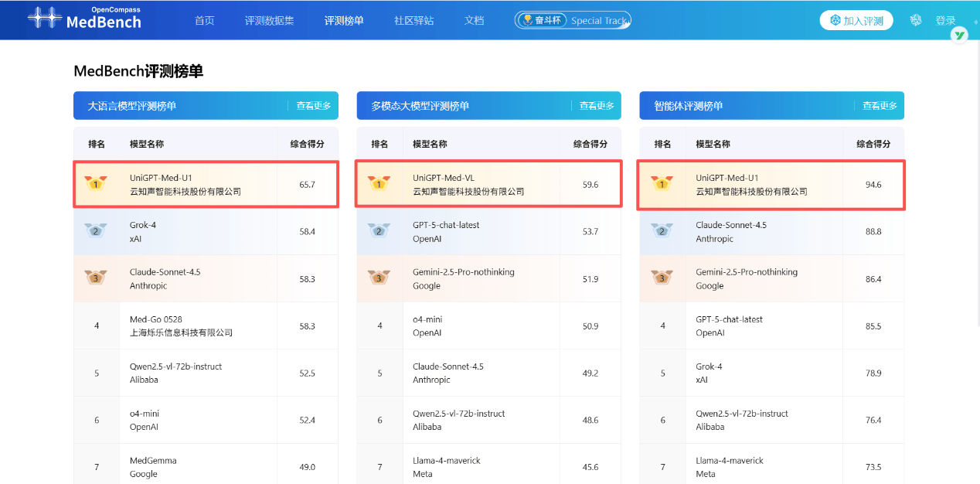Screen dimensions: 980x484
Task: Open the 首页 menu item
Action: tap(204, 20)
